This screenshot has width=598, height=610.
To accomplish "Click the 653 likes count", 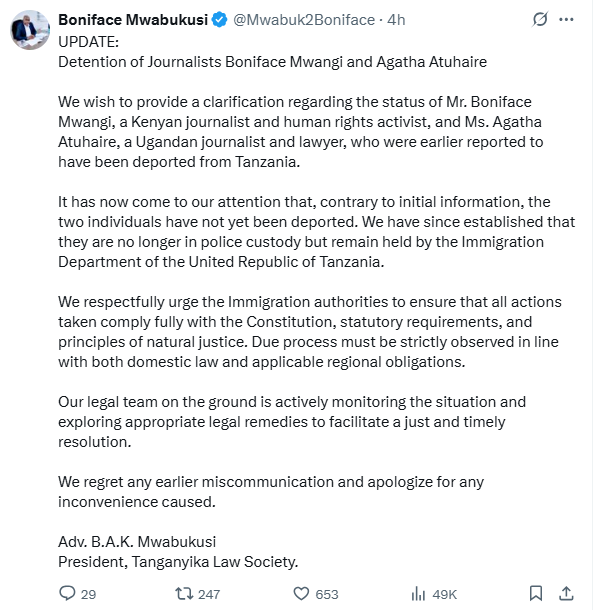I will pos(327,594).
